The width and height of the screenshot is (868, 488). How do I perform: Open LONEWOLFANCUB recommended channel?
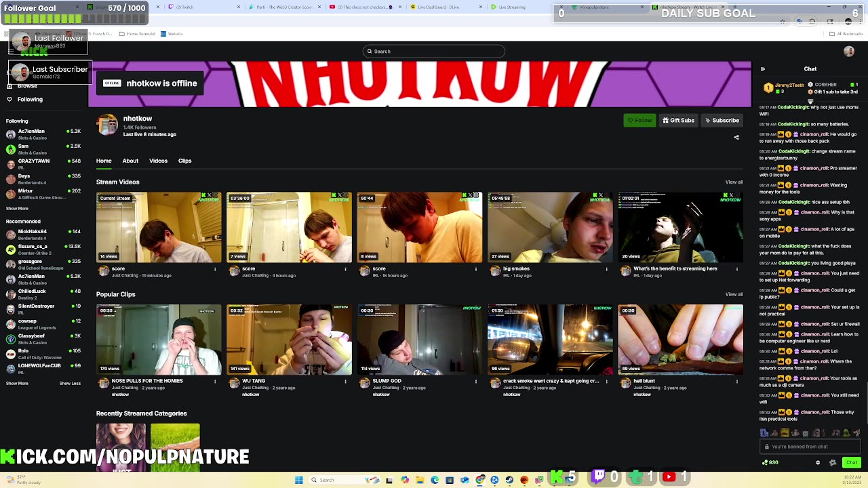(43, 369)
